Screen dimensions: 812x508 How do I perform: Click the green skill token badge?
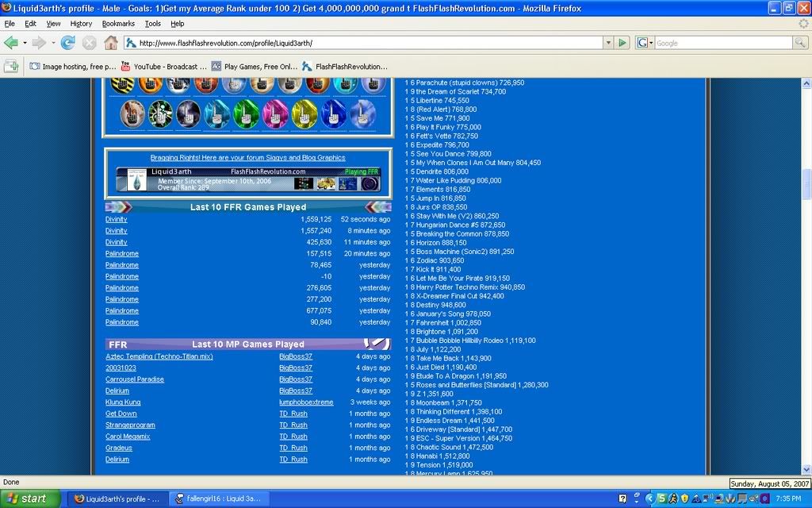pos(245,114)
